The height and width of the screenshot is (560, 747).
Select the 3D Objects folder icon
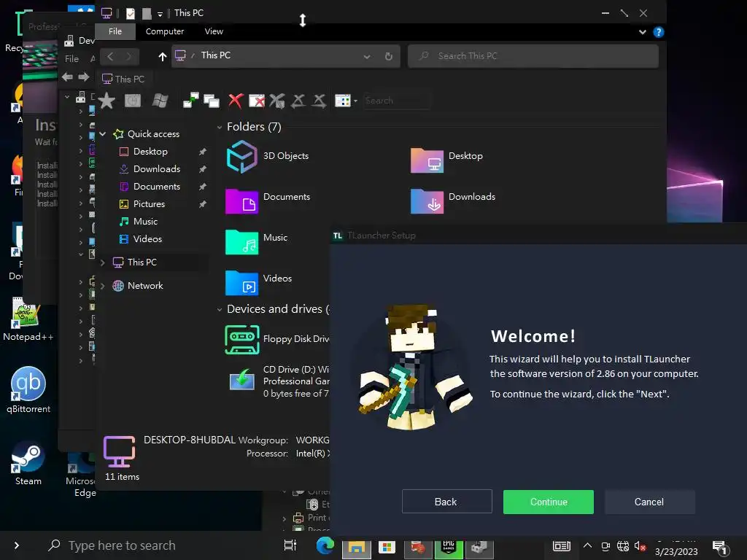tap(242, 157)
